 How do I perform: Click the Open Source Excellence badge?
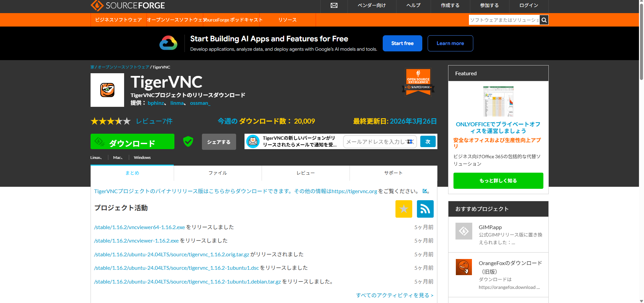[418, 82]
